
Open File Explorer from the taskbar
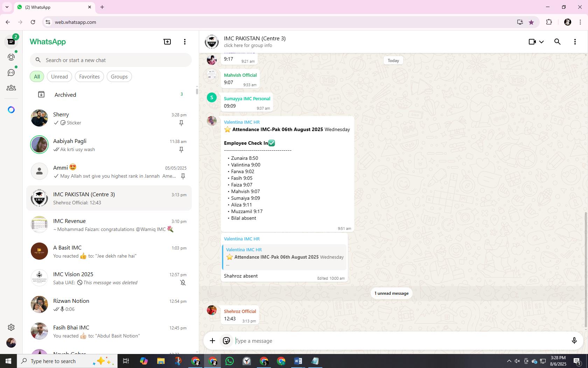pos(161,361)
